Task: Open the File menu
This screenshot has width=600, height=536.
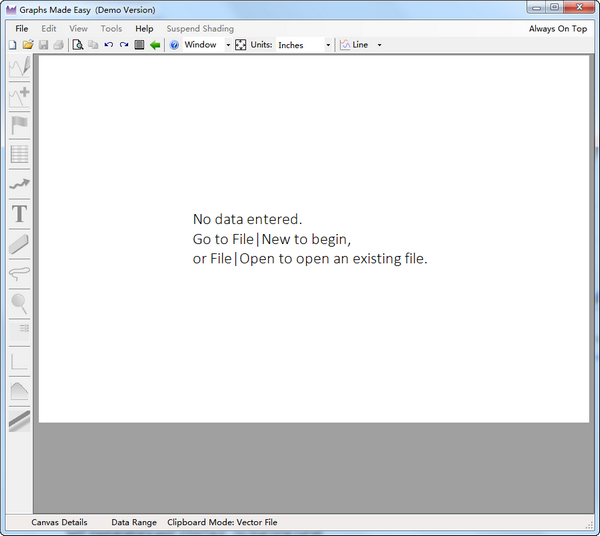Action: [x=22, y=29]
